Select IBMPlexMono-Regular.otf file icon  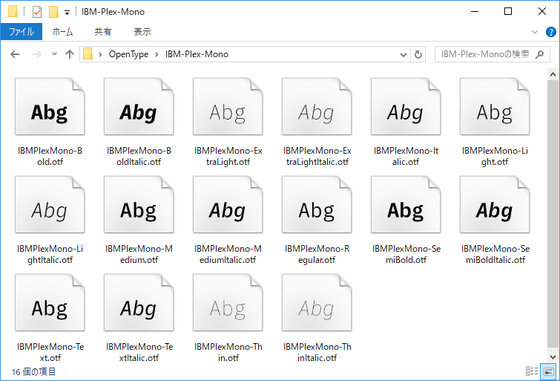(x=317, y=205)
